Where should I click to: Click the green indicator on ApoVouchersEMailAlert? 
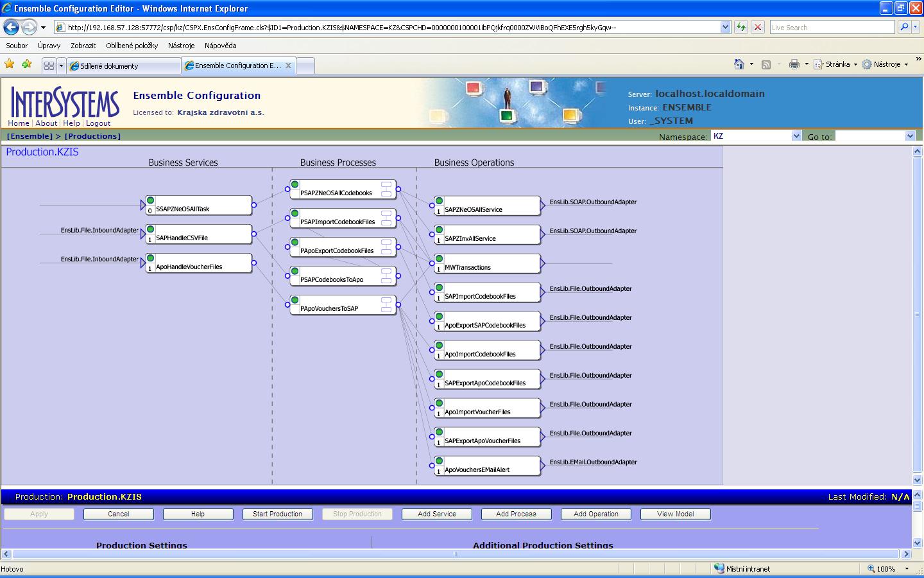439,461
